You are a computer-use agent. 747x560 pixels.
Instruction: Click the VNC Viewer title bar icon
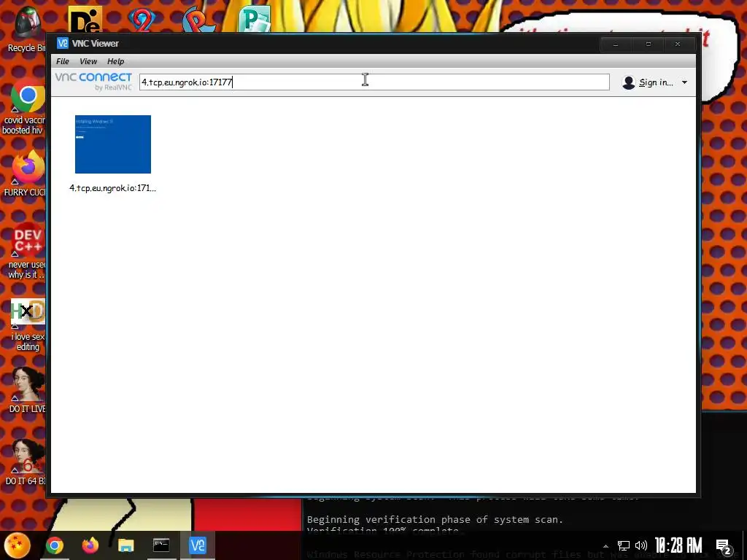coord(63,43)
